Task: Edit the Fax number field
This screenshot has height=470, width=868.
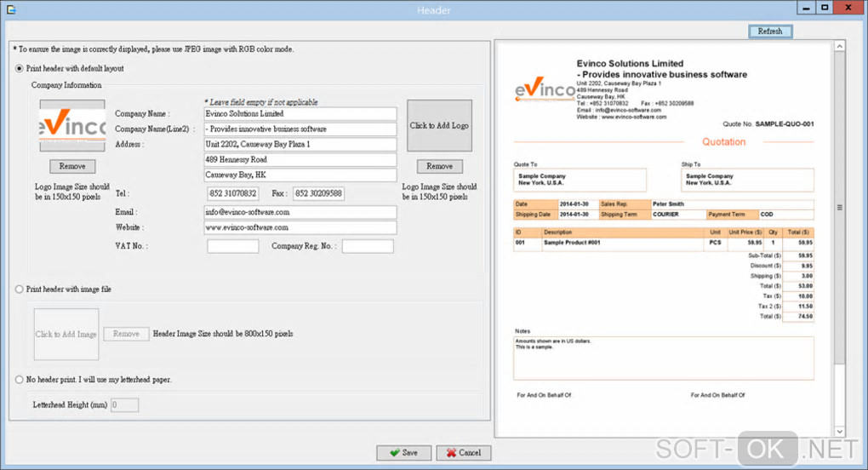Action: [318, 194]
